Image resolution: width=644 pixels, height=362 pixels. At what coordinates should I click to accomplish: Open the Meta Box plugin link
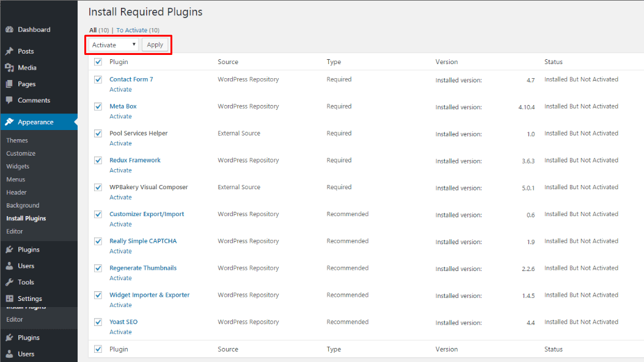point(123,106)
